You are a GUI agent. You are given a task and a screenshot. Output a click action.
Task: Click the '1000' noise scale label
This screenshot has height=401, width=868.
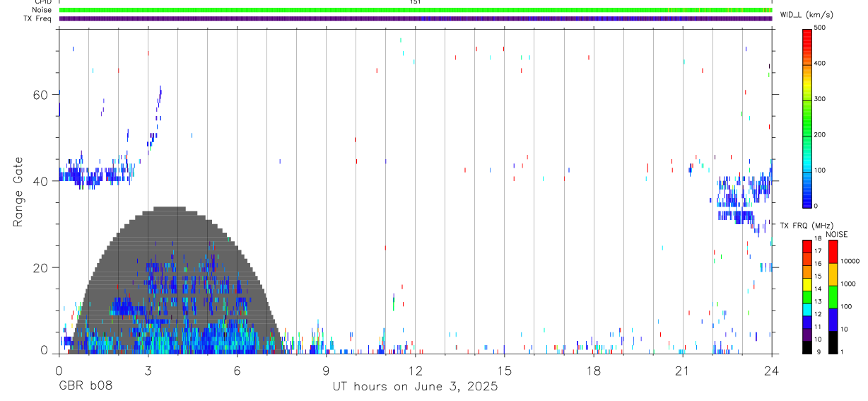[848, 284]
